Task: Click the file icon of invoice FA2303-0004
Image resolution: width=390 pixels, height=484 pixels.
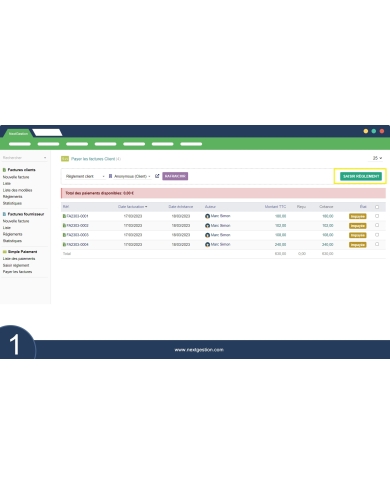Action: 64,245
